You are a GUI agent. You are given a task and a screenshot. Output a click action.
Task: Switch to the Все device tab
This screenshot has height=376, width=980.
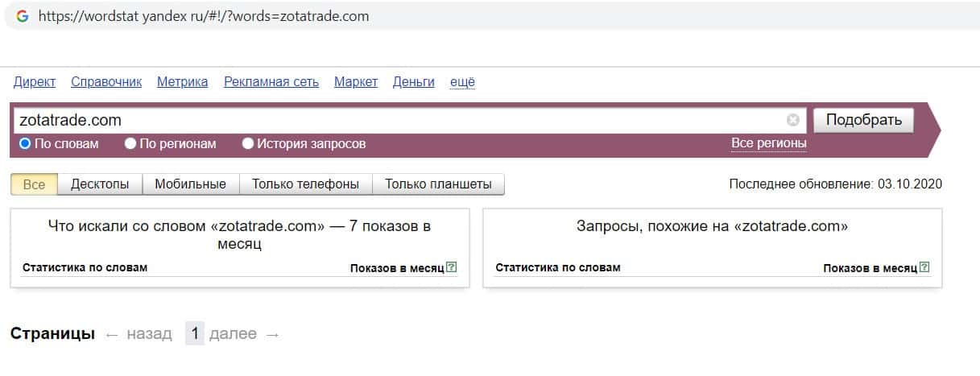point(34,184)
